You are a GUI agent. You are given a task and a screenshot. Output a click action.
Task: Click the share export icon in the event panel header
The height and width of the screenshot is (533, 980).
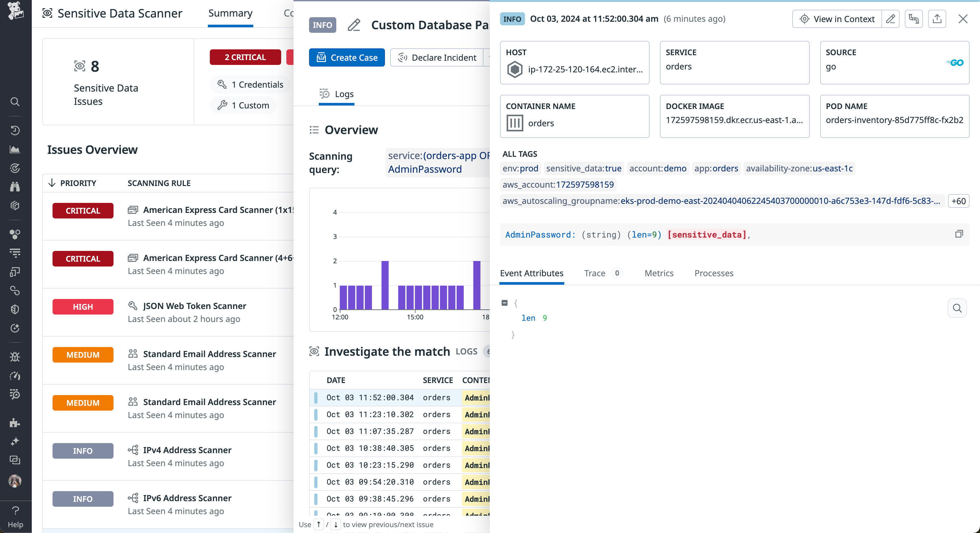click(938, 19)
